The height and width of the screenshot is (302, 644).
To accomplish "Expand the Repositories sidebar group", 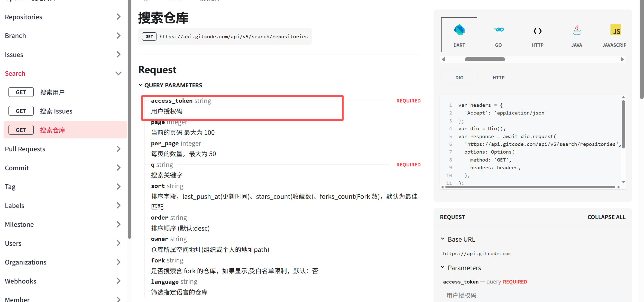I will pos(118,17).
